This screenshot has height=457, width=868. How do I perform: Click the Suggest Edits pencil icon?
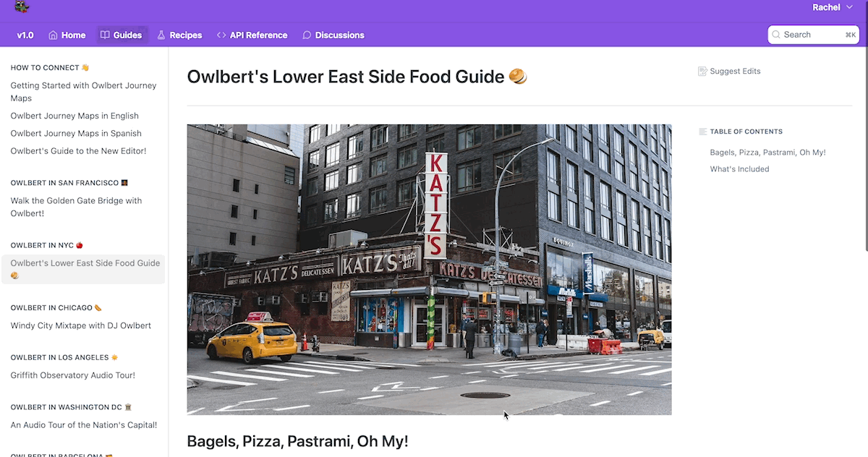(x=702, y=72)
